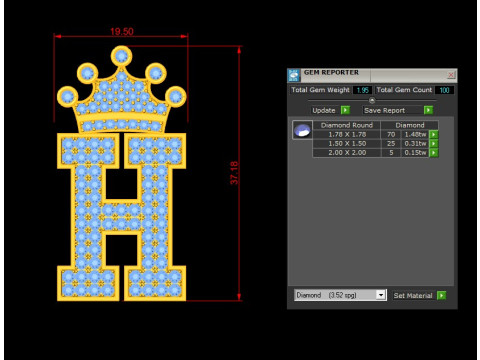Collapse panel using the small round divider handle
480x360 pixels.
372,100
